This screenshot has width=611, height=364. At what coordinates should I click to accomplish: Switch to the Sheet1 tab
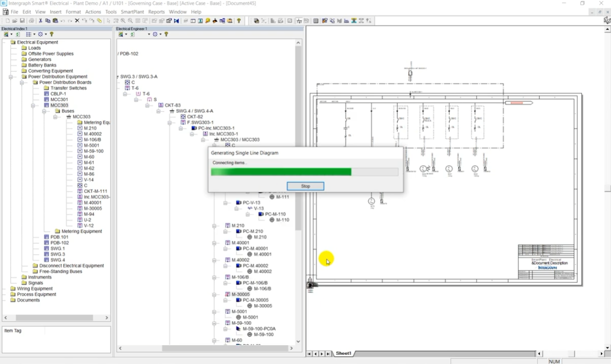click(343, 353)
